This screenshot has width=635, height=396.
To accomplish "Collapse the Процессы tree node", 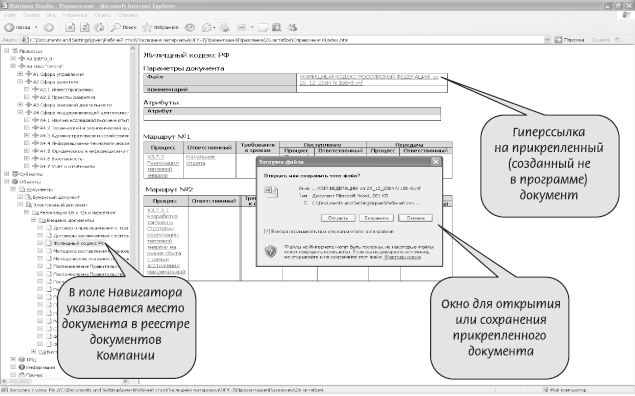I will point(6,51).
